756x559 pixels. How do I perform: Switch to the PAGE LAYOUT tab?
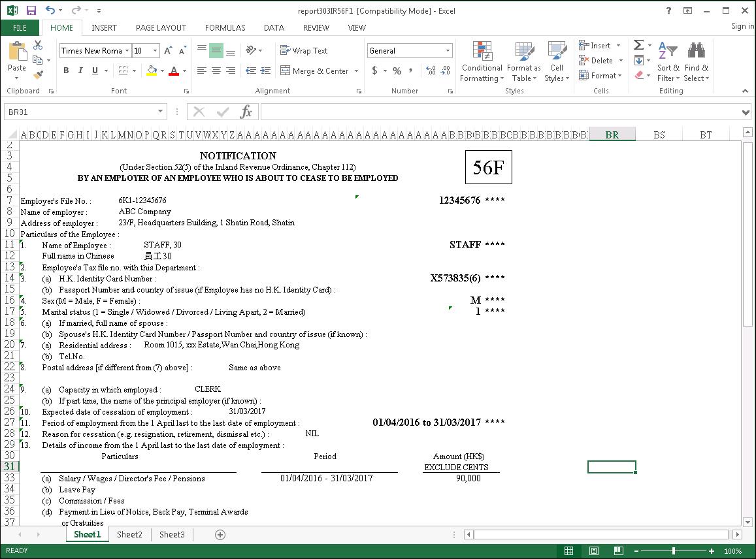click(161, 28)
